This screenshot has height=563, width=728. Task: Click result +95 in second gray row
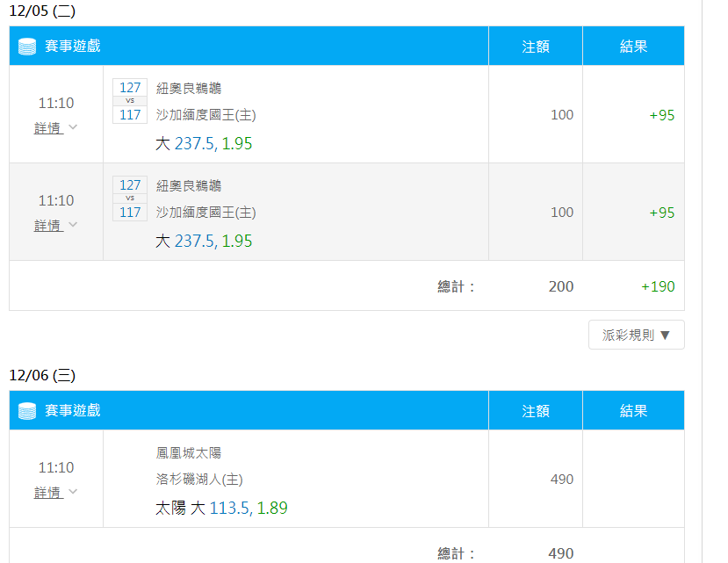(662, 213)
